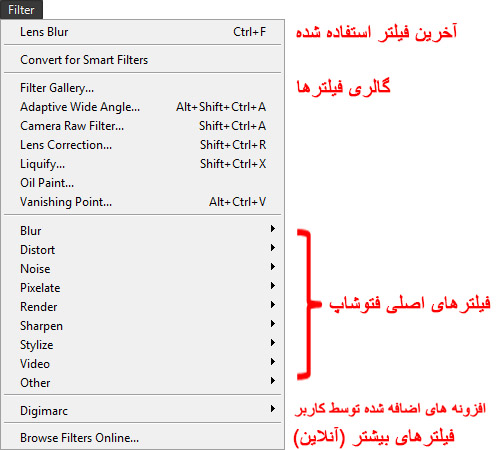498x450 pixels.
Task: Click the submenu arrow next to Distort
Action: point(273,247)
